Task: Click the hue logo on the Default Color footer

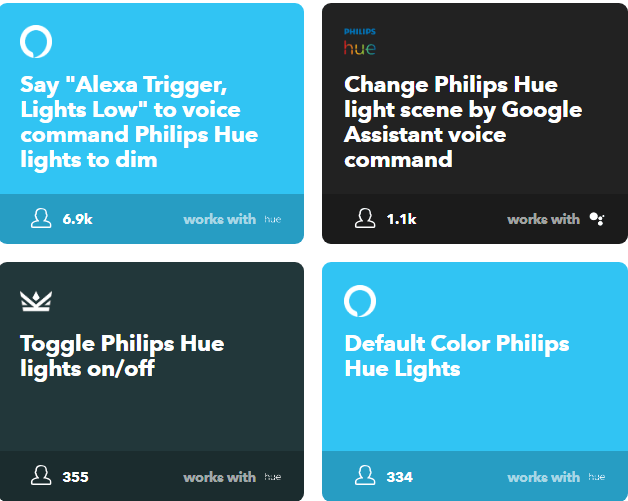Action: click(x=597, y=477)
